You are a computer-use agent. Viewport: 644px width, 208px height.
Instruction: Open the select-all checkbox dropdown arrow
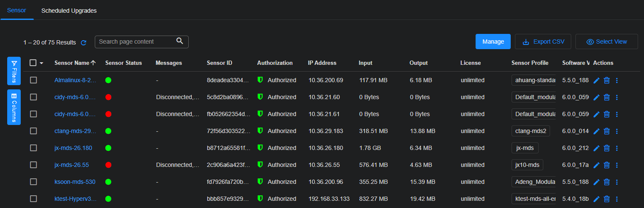pos(41,63)
